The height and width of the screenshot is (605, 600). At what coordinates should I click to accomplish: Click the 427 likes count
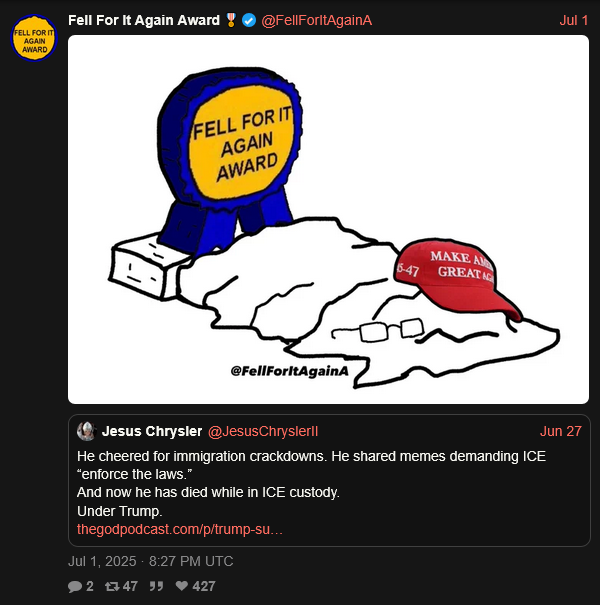(203, 586)
